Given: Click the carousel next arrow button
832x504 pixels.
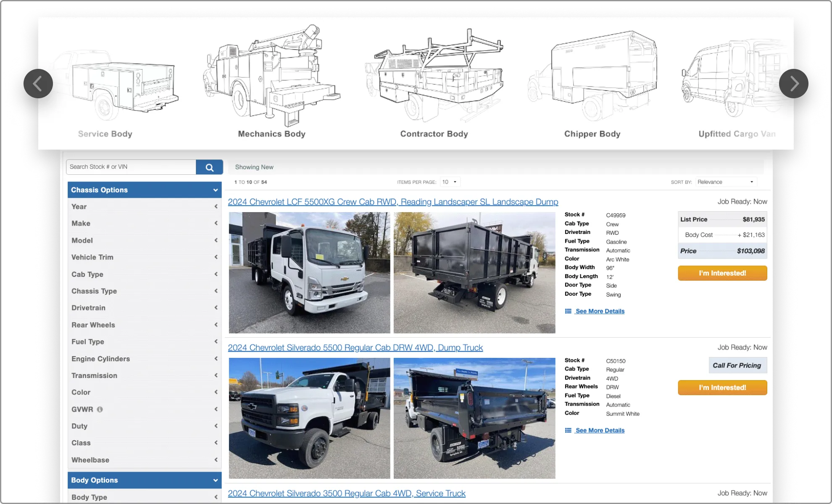Looking at the screenshot, I should 793,84.
